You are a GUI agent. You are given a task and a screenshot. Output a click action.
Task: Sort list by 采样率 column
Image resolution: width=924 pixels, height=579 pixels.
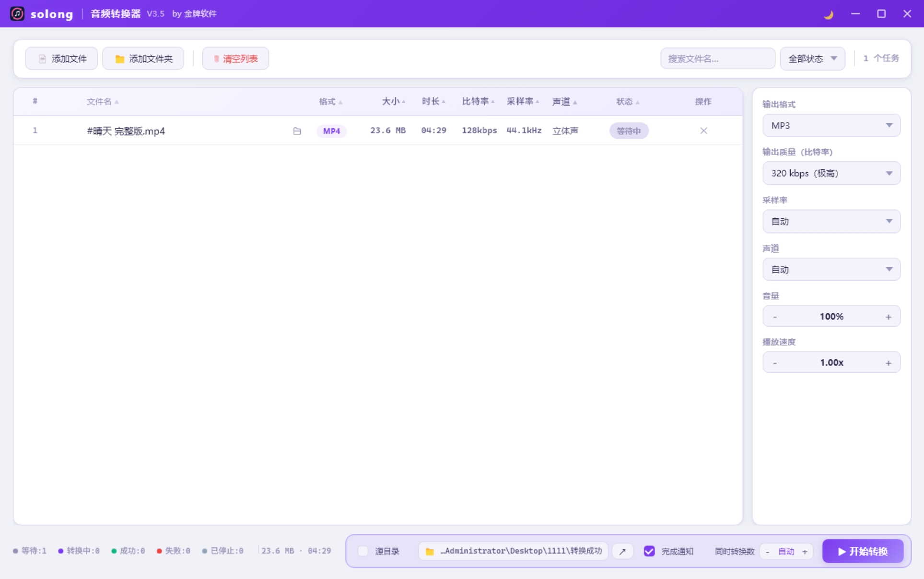pos(523,101)
